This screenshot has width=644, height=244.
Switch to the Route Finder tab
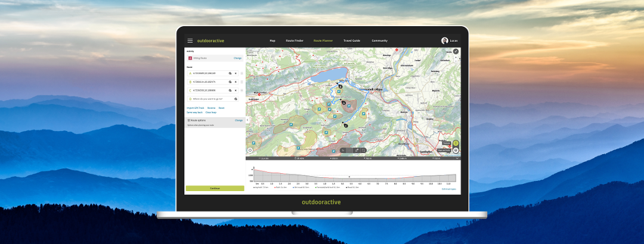[x=295, y=40]
